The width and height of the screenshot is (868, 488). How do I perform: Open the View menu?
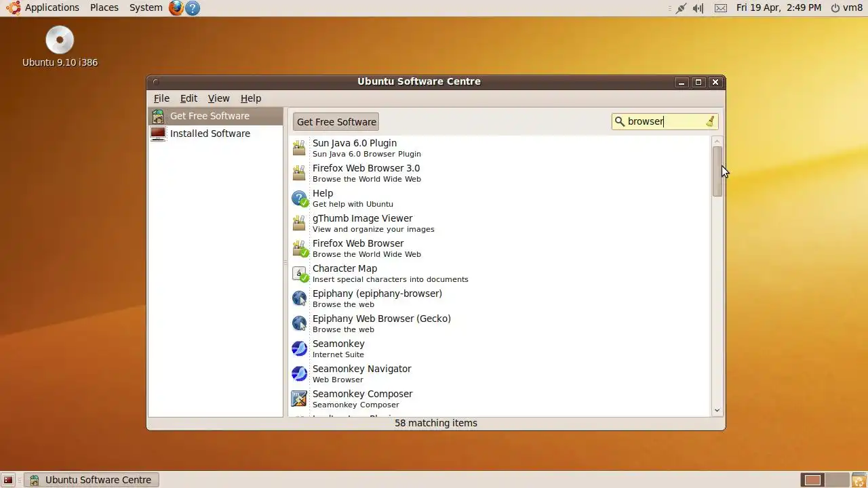pyautogui.click(x=218, y=98)
